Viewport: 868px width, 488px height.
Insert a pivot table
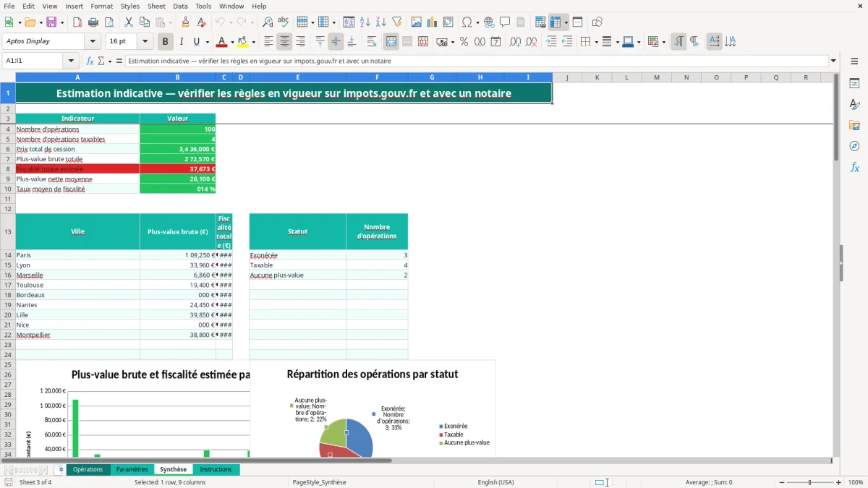[448, 22]
